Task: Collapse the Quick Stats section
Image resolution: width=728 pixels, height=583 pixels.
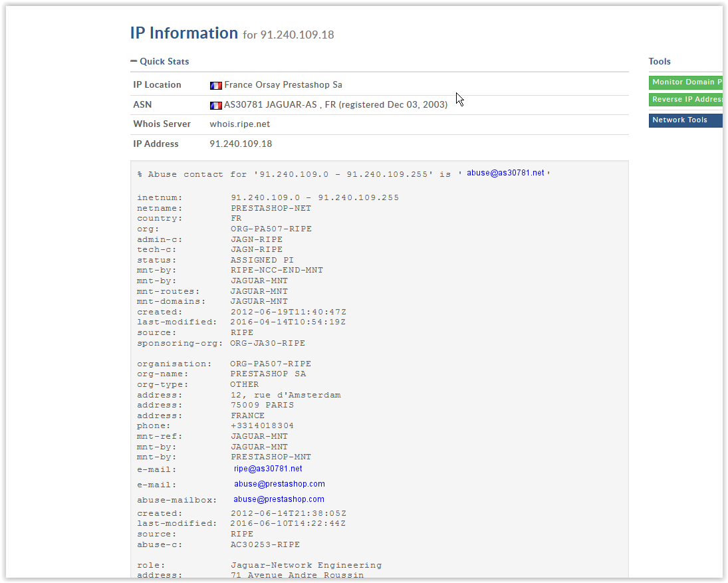Action: pyautogui.click(x=160, y=61)
